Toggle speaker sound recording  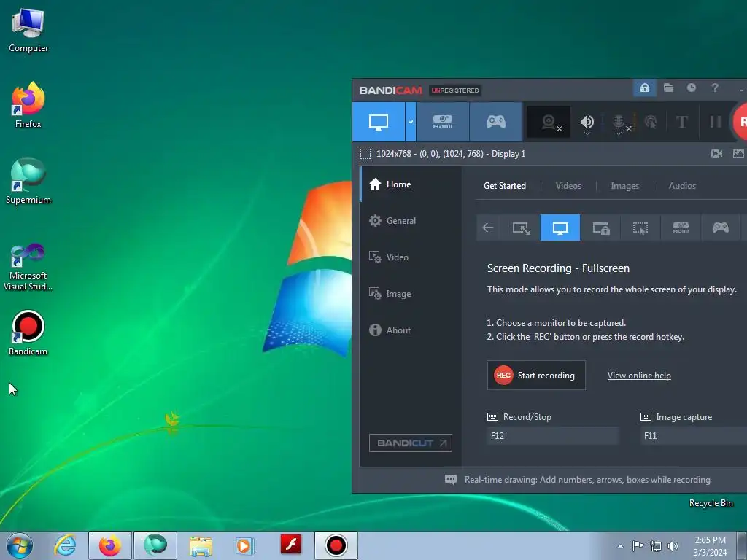pos(587,122)
